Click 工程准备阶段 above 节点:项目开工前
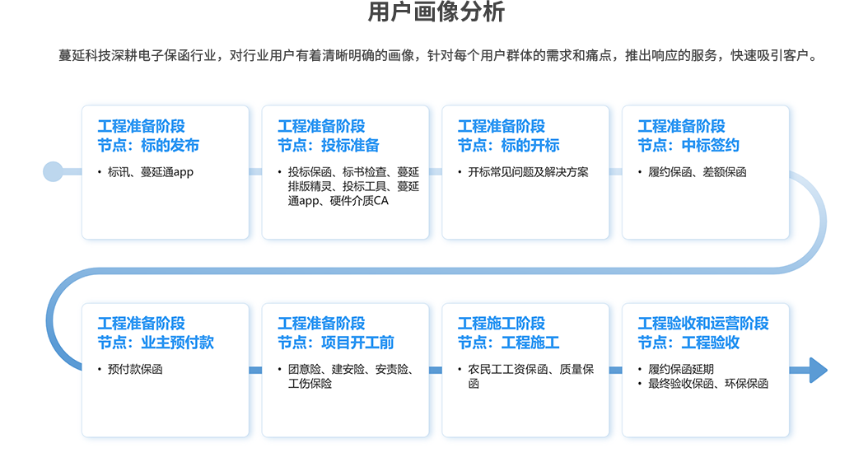 321,323
